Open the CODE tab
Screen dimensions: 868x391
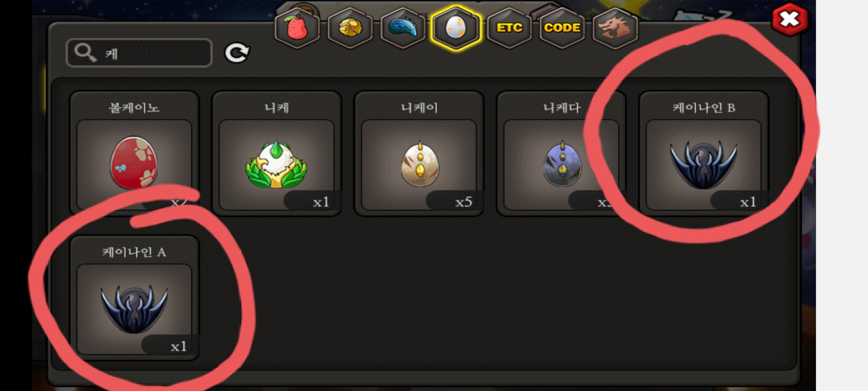tap(562, 28)
